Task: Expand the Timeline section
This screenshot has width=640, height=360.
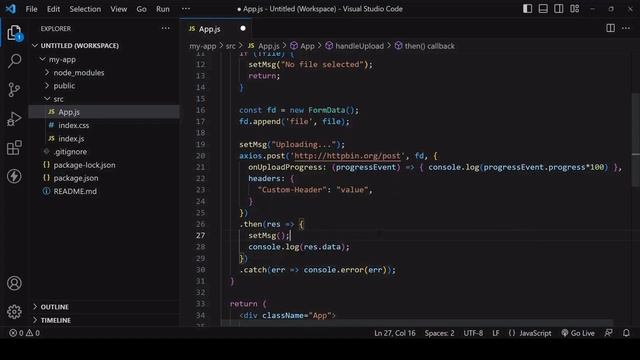Action: point(56,320)
